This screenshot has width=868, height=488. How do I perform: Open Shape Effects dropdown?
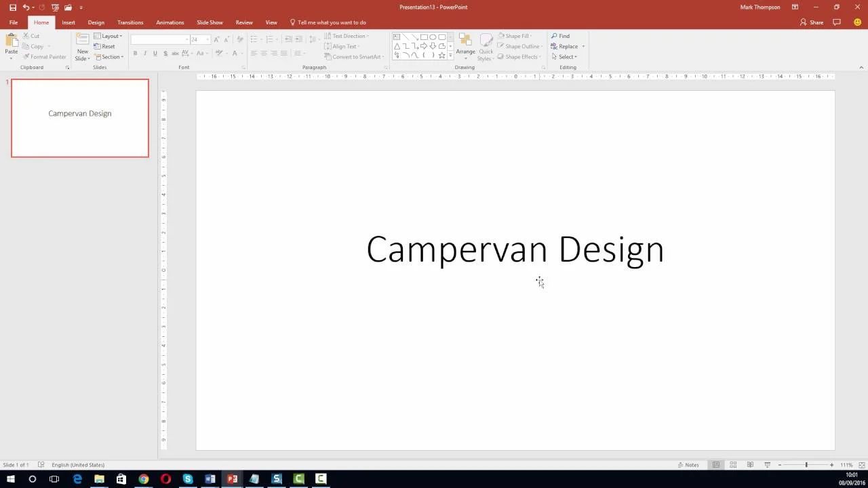pyautogui.click(x=519, y=57)
